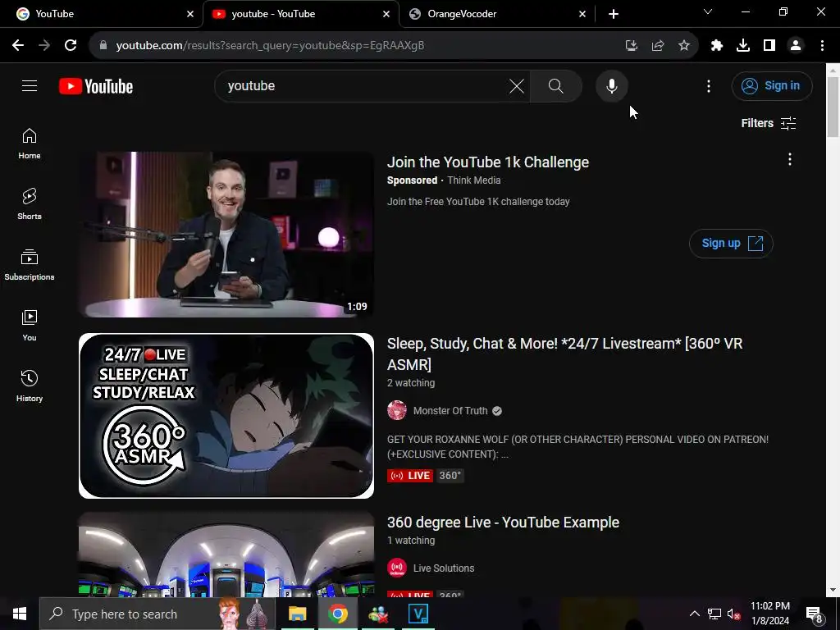The image size is (840, 630).
Task: Toggle the Chrome side panel icon
Action: [x=769, y=46]
